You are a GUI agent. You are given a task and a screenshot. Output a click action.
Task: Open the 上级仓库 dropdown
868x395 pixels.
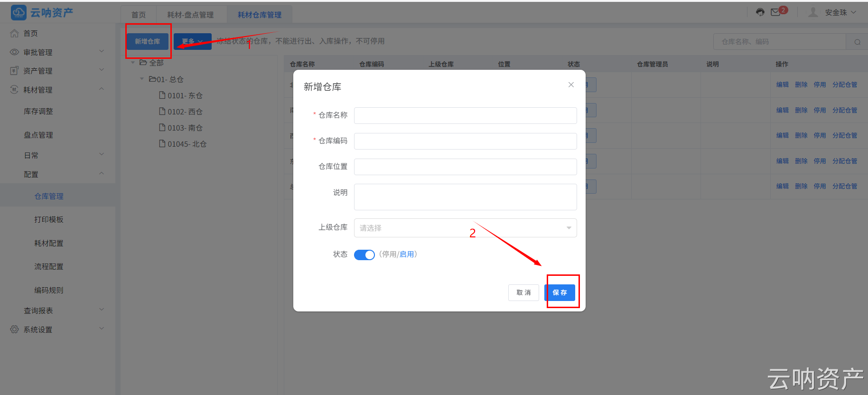coord(465,228)
